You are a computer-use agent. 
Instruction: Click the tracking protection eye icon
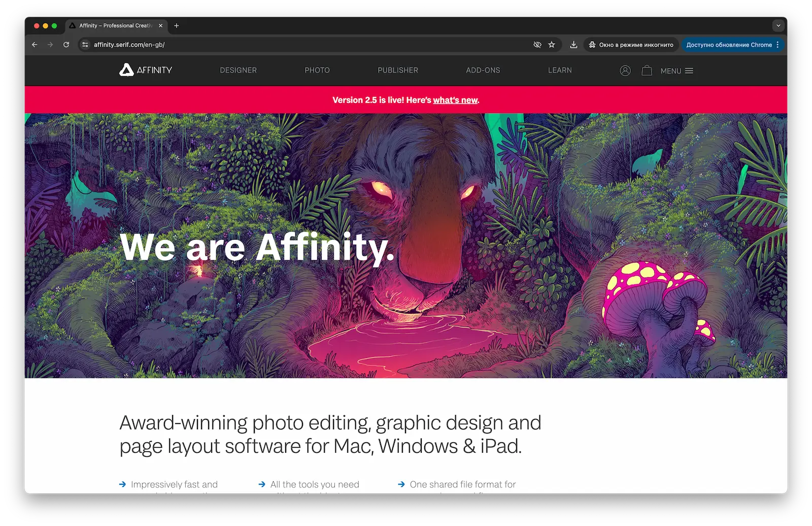click(537, 45)
